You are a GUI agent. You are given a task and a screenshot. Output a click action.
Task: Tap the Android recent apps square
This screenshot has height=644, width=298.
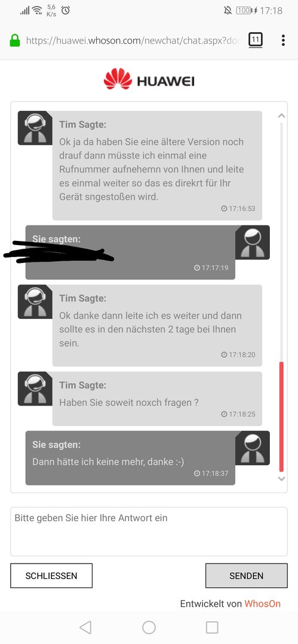coord(212,627)
